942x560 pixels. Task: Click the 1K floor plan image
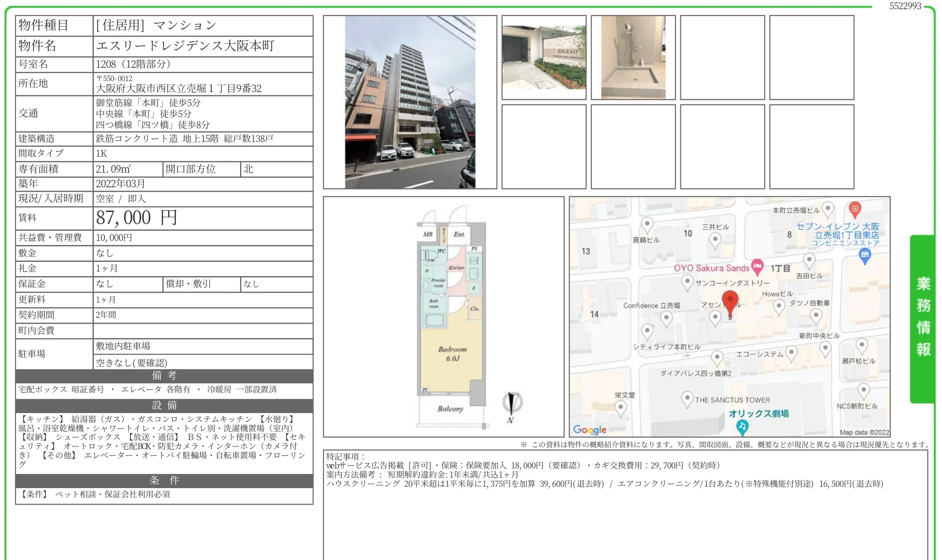tap(451, 317)
